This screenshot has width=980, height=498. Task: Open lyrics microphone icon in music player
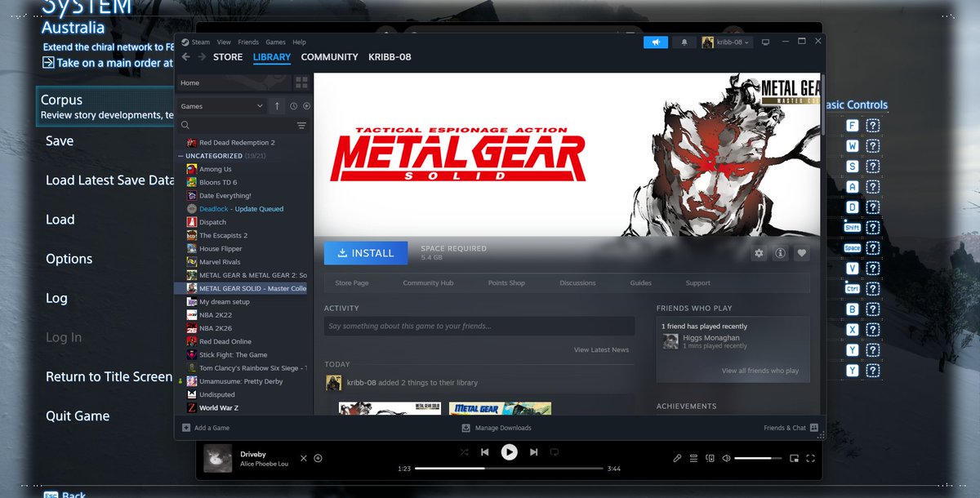click(677, 458)
